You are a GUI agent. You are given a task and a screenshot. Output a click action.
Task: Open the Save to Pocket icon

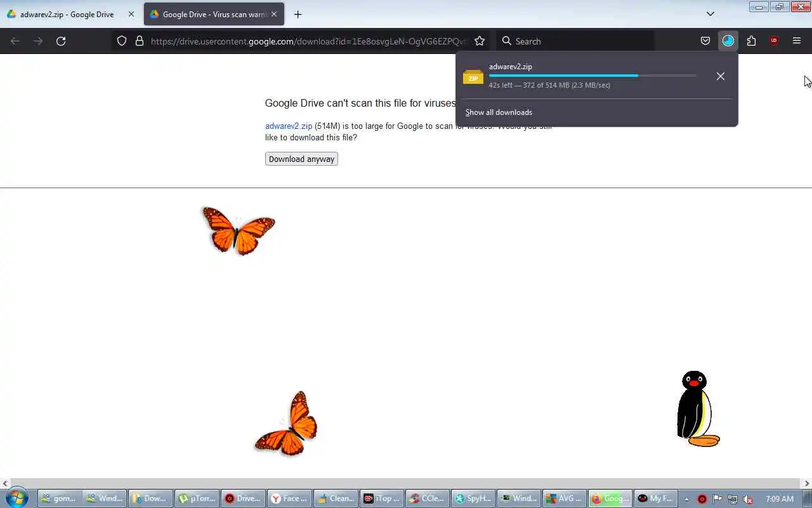click(705, 41)
